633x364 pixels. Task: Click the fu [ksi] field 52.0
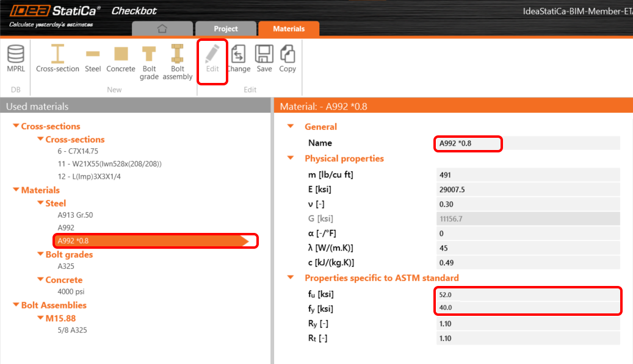tap(528, 294)
